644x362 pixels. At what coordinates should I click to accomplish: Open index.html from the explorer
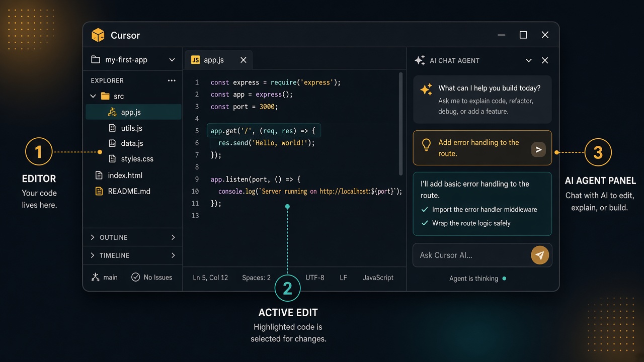pos(125,175)
